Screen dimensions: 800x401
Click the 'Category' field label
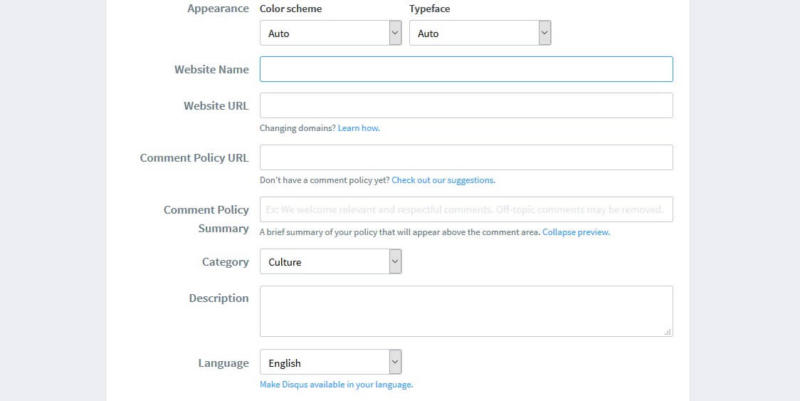[x=225, y=262]
